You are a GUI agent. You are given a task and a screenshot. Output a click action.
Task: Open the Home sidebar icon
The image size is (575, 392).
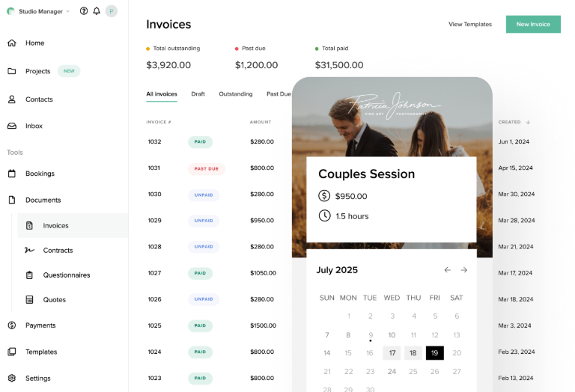click(12, 43)
